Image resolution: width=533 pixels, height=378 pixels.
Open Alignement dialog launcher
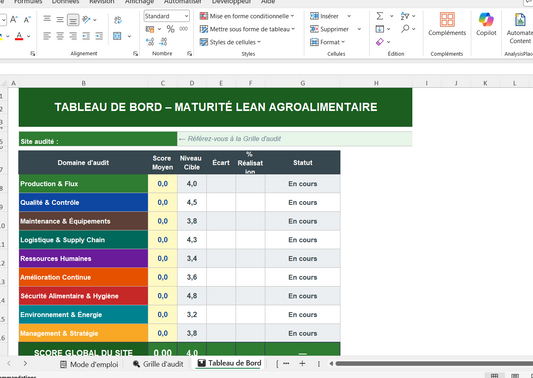point(135,53)
